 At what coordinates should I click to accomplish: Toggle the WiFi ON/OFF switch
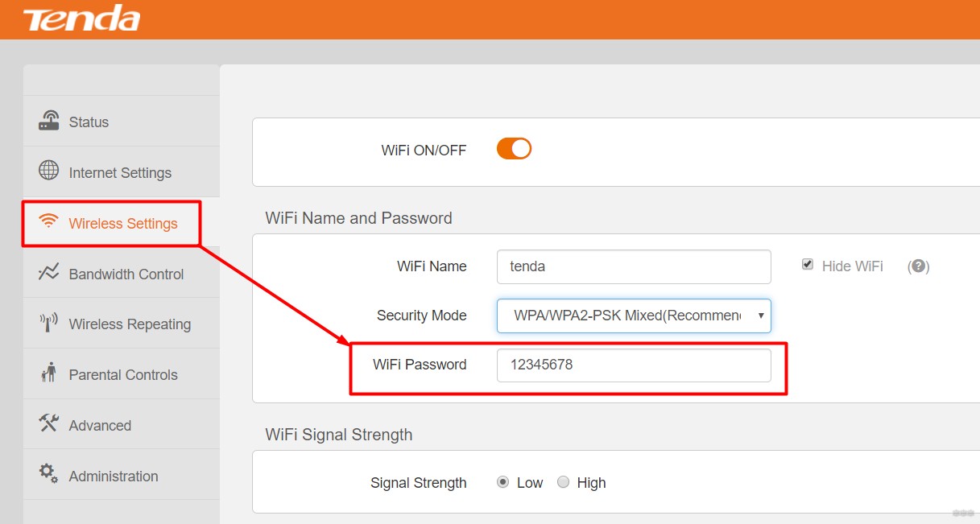coord(514,148)
